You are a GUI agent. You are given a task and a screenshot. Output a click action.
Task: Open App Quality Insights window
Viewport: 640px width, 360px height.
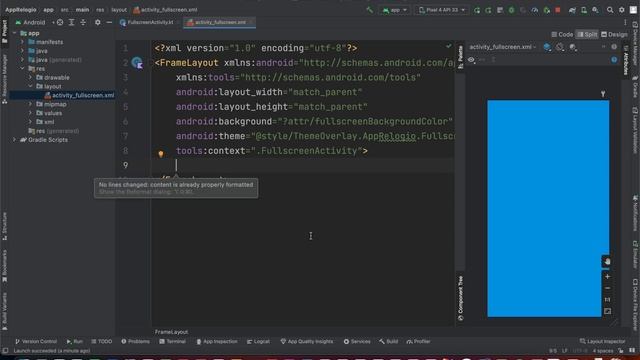307,341
